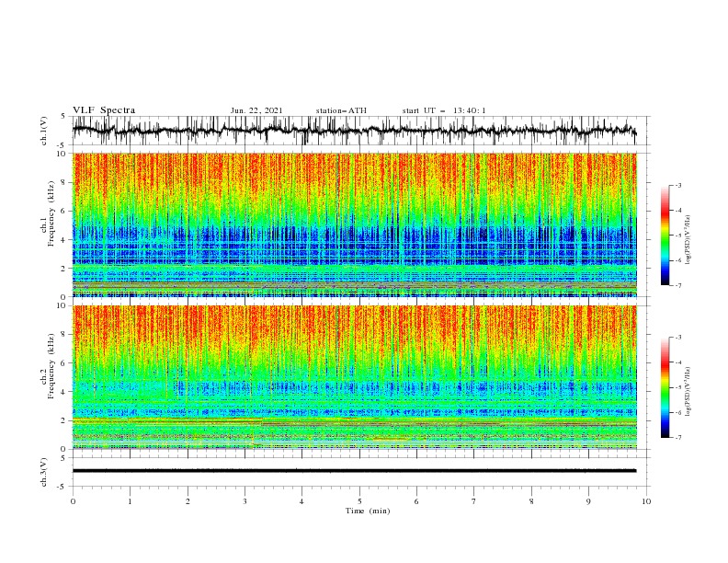The image size is (728, 563).
Task: Click the ch.1 colorbar log(PSD) label
Action: point(688,240)
